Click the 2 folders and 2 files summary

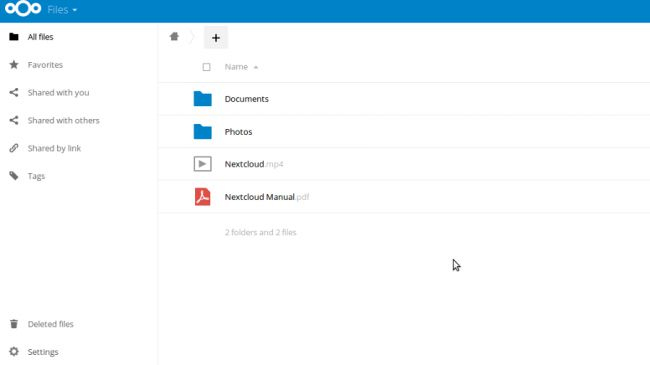click(x=260, y=232)
